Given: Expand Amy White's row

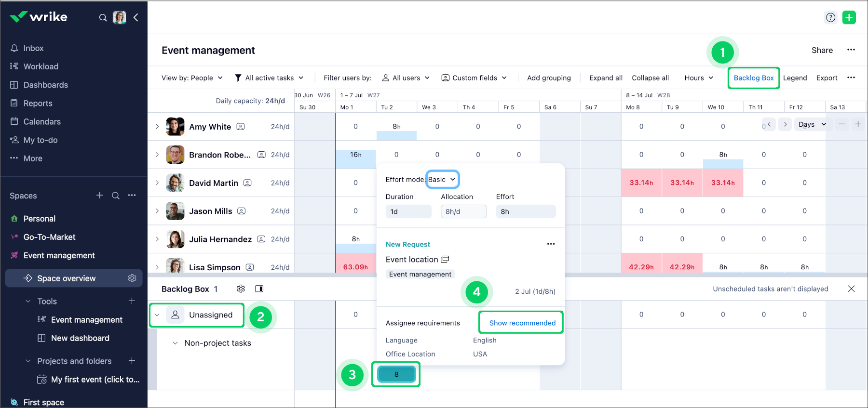Looking at the screenshot, I should click(x=157, y=127).
